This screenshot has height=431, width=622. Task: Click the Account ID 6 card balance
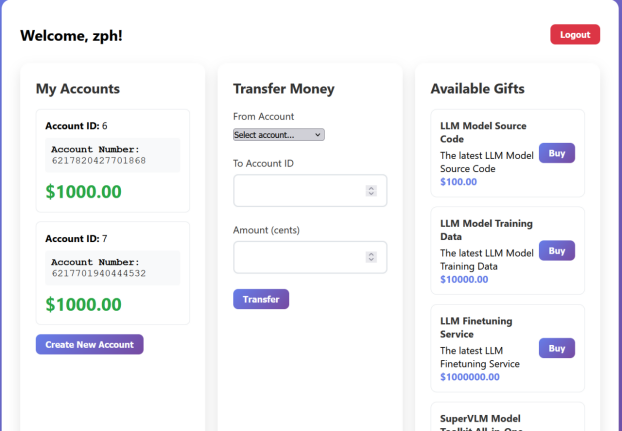click(x=83, y=192)
